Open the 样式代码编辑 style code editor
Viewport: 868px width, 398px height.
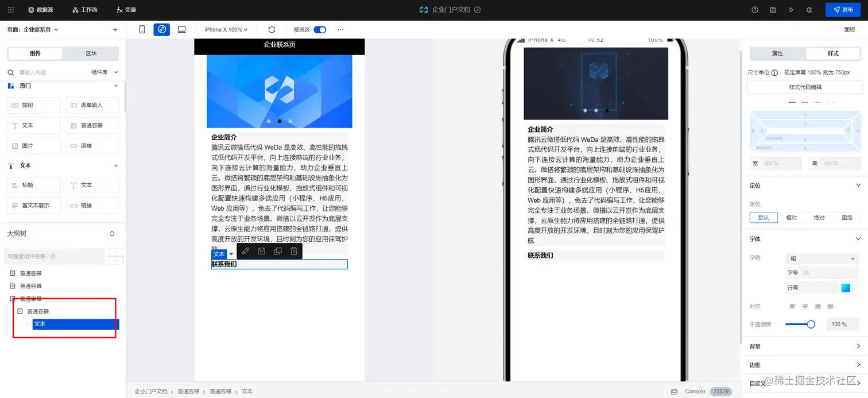(805, 87)
